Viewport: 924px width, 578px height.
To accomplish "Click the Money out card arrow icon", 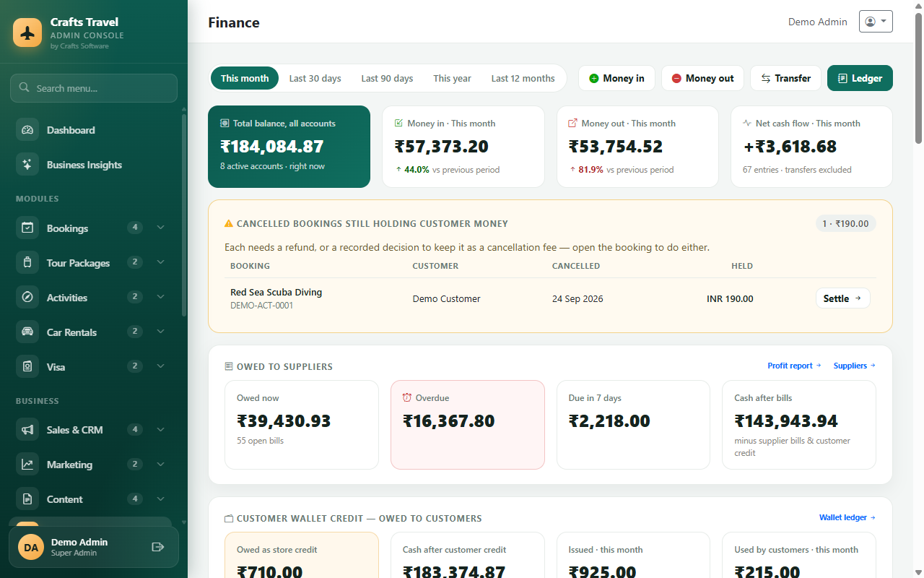I will (x=572, y=123).
